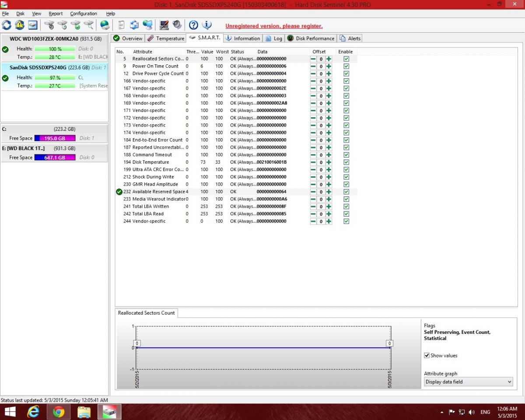Screen dimensions: 525x420
Task: Decrease offset for Power On Time Count
Action: (313, 66)
